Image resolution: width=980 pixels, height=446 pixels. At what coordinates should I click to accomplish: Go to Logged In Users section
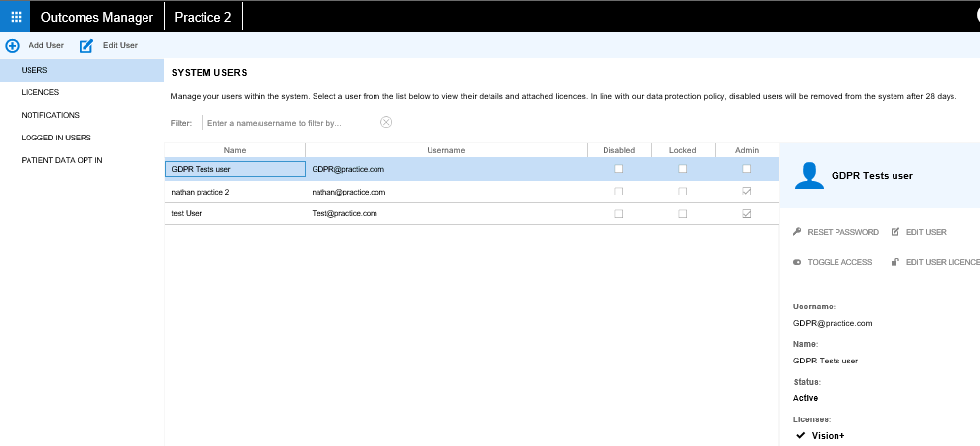point(56,138)
